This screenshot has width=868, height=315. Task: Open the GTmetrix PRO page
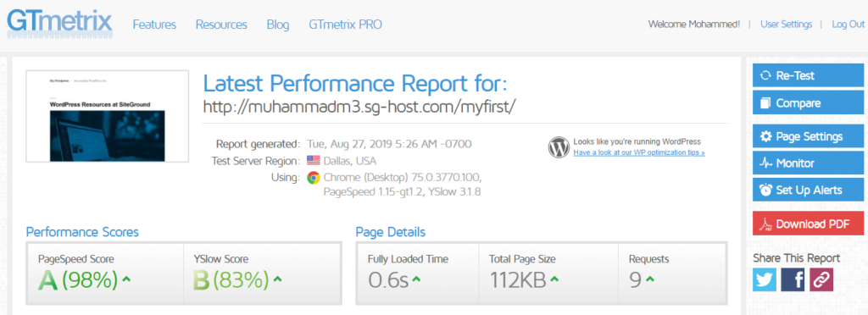point(346,25)
